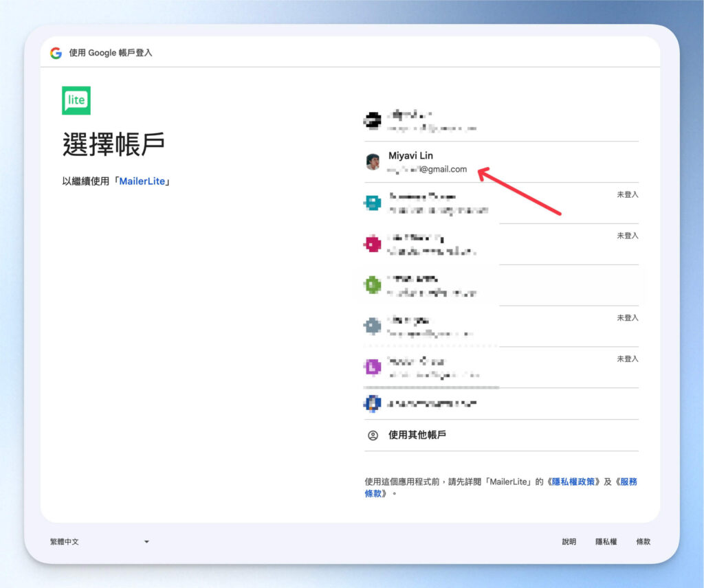Click the 選擇帳戶 heading

coord(113,144)
